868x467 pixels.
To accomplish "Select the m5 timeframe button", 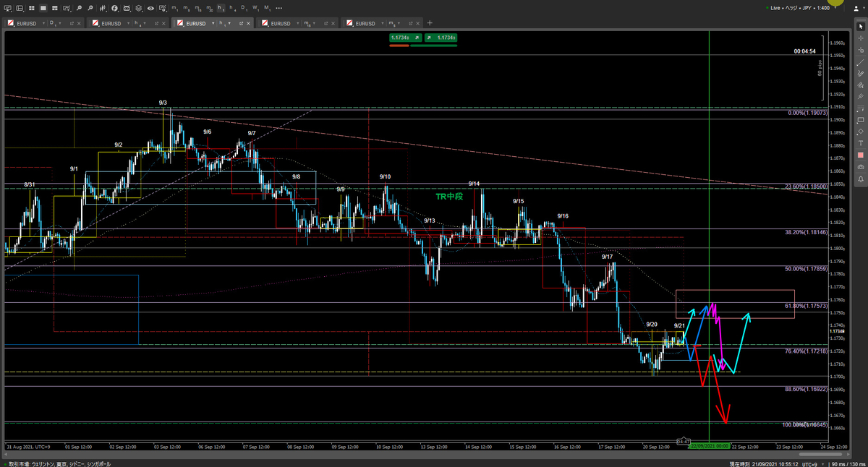I will tap(186, 7).
